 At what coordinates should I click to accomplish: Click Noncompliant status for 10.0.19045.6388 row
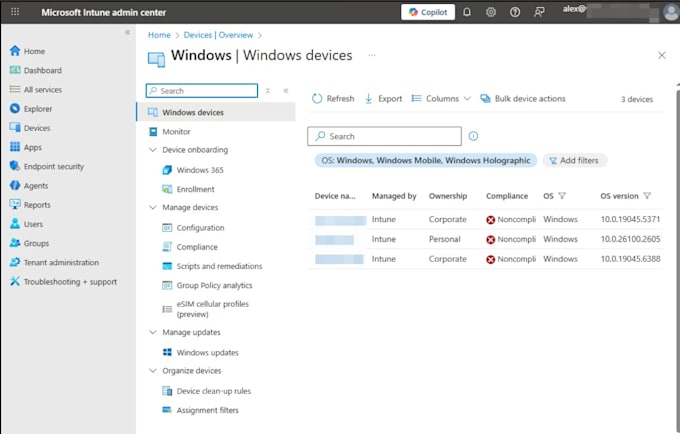(x=511, y=259)
